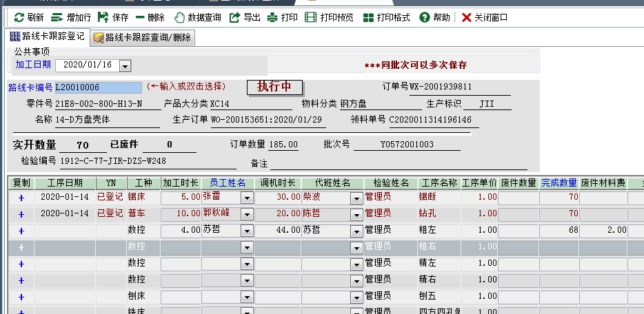
Task: Click the 完成数量 column header
Action: click(559, 183)
